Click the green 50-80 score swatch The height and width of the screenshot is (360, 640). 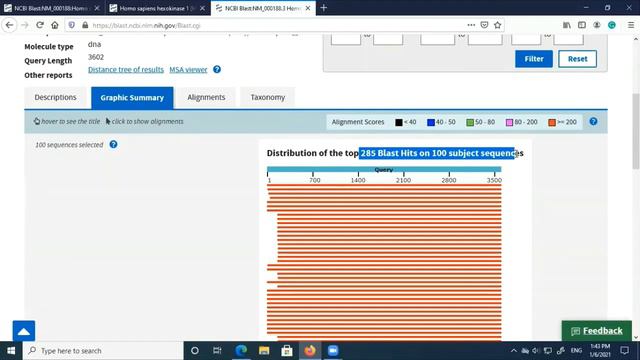click(470, 122)
